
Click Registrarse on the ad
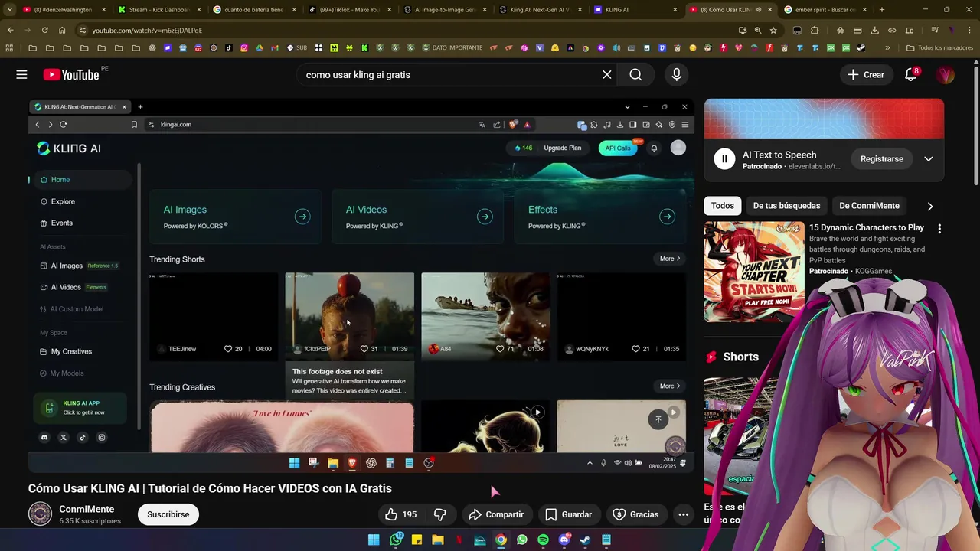881,159
